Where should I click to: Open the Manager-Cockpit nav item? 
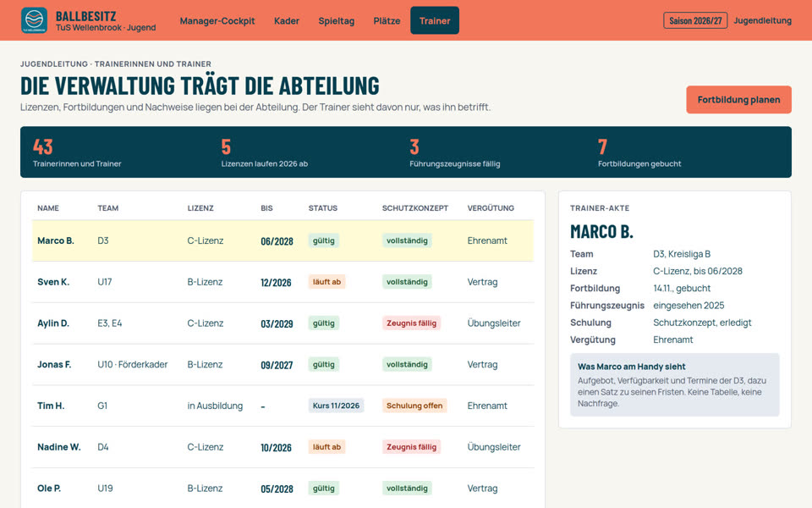217,20
